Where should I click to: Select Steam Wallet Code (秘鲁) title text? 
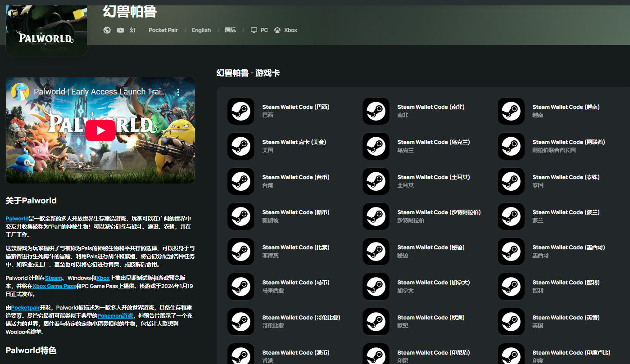431,247
